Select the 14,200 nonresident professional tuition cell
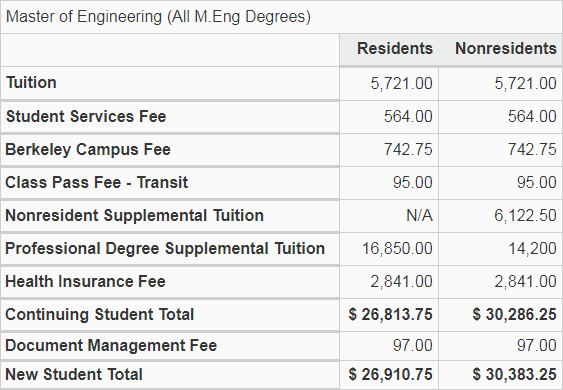This screenshot has width=563, height=390. 532,249
